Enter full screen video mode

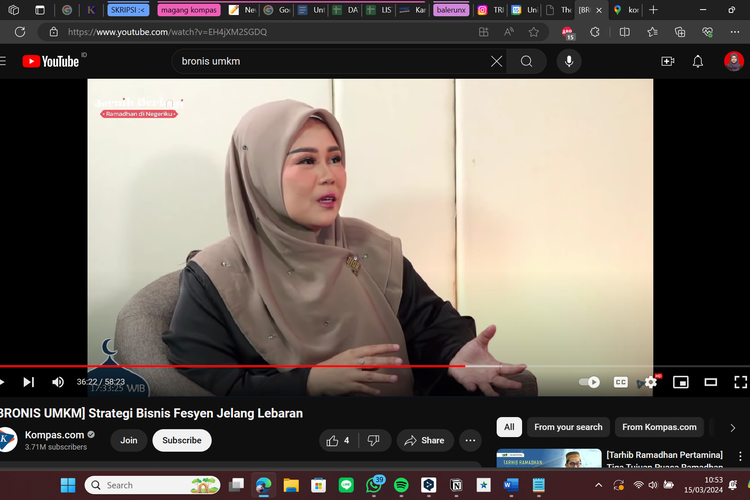(740, 382)
